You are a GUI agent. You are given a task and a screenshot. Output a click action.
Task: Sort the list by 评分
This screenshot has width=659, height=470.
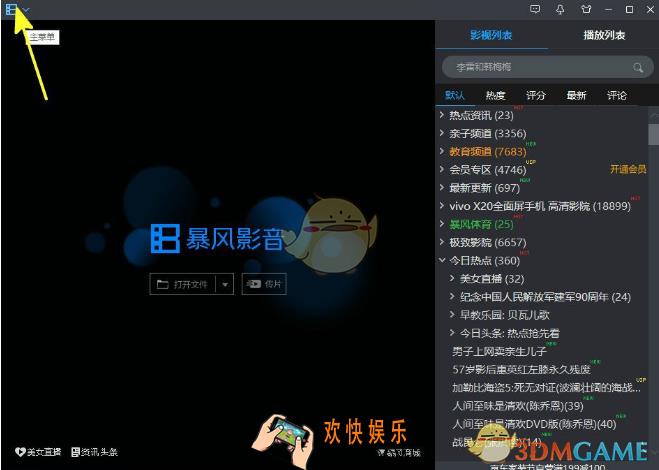coord(535,95)
